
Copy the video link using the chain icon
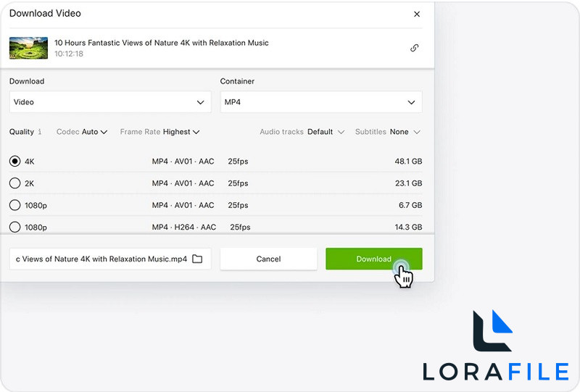tap(414, 48)
